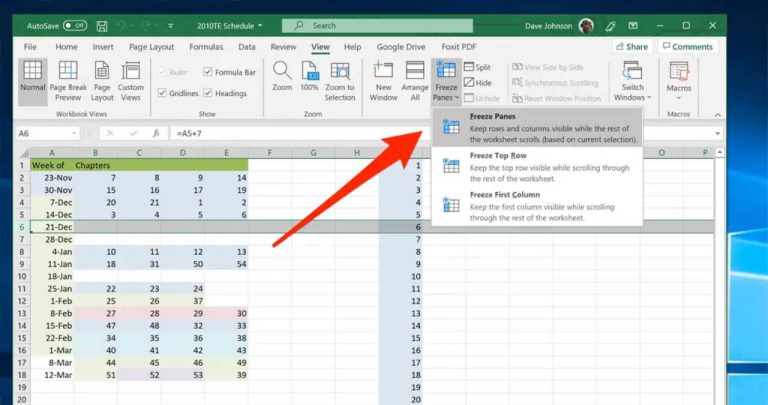Select Normal workbook view

33,82
